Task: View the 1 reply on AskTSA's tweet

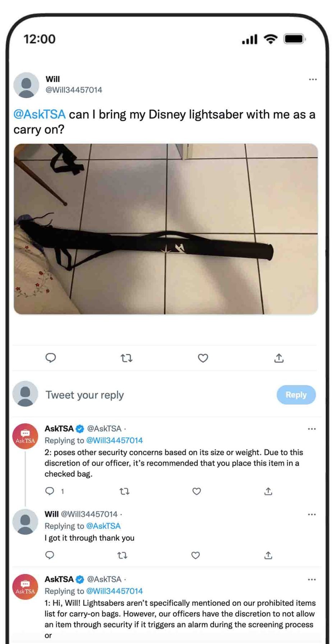Action: pos(55,491)
